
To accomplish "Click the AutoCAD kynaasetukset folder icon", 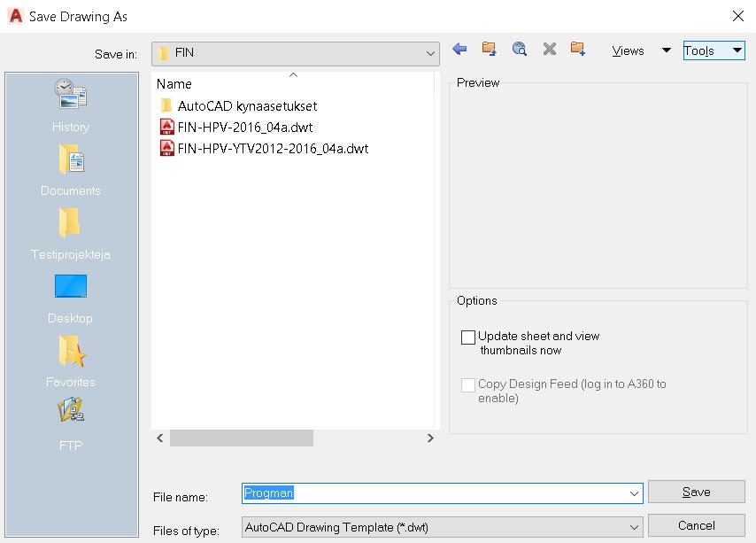I will point(166,105).
